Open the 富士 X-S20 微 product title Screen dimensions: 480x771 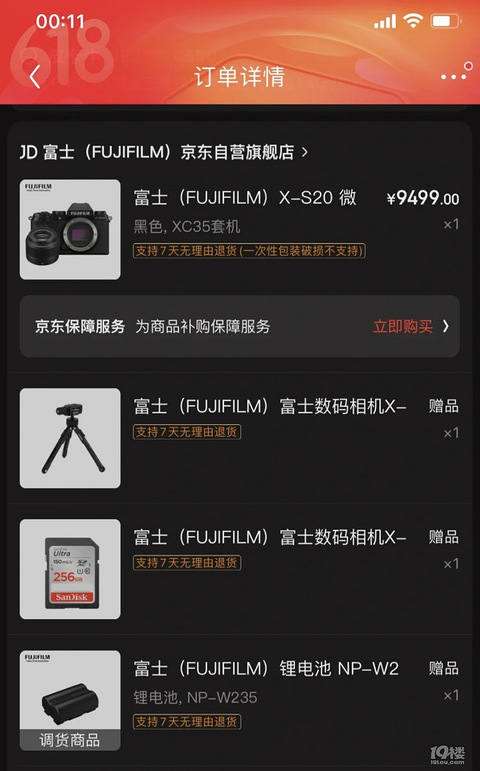click(245, 198)
